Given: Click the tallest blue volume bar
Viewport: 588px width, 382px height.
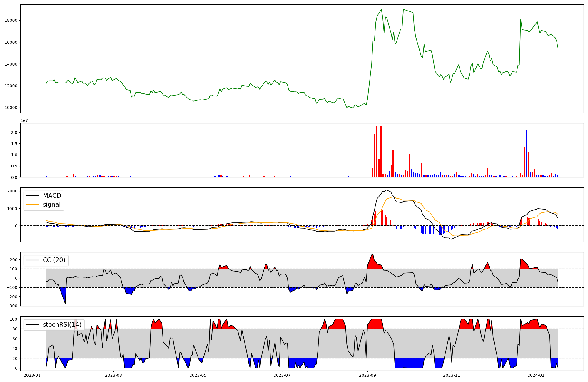Looking at the screenshot, I should [527, 153].
